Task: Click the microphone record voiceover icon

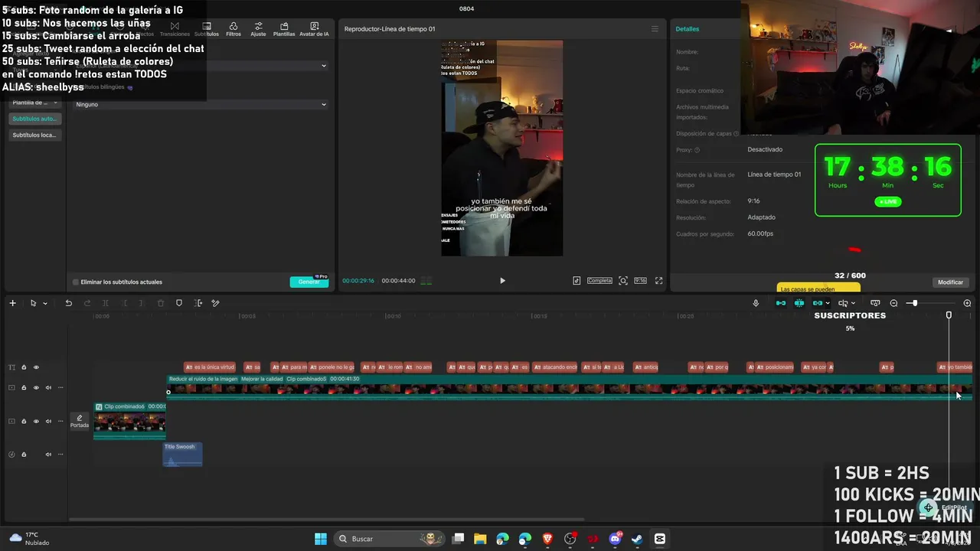Action: [756, 303]
